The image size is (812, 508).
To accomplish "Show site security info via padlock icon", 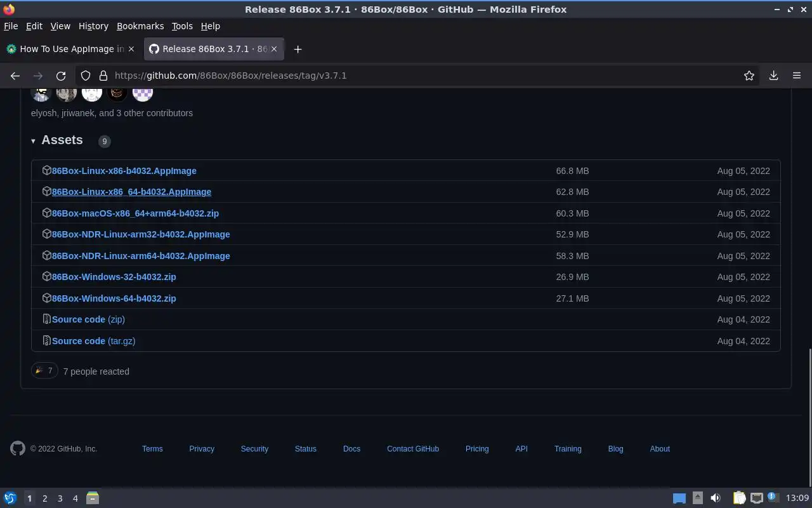I will coord(103,76).
